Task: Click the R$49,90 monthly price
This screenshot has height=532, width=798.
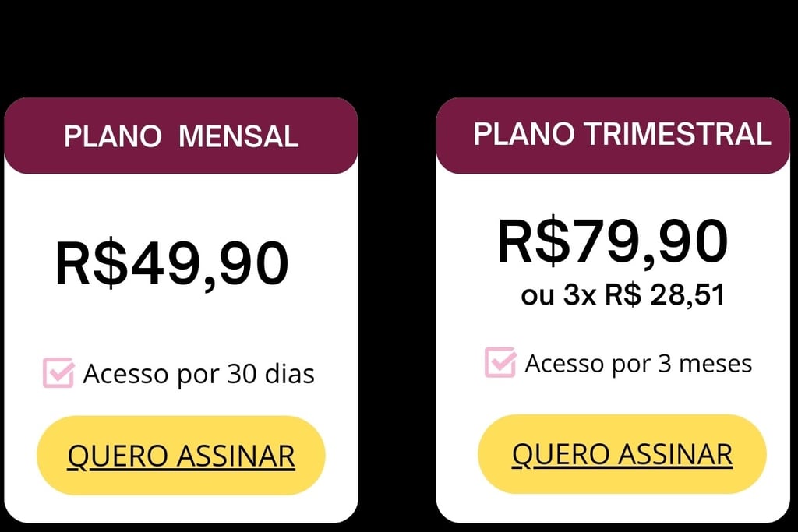Action: (172, 264)
